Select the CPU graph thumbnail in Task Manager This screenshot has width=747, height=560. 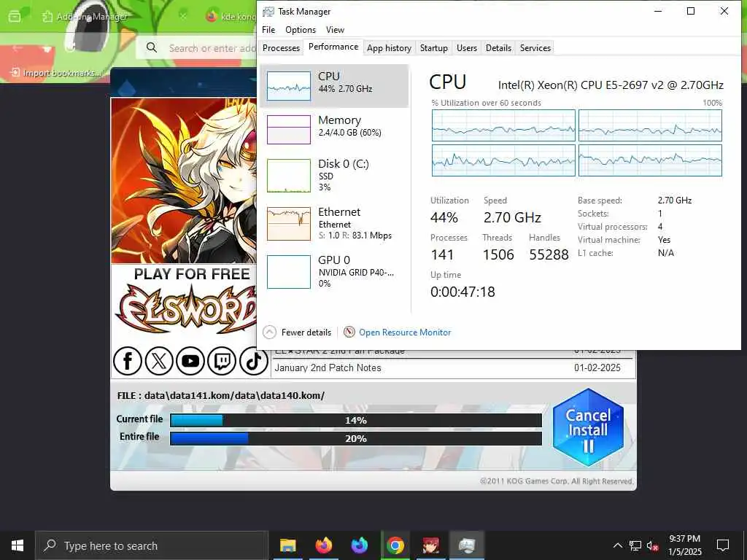(x=289, y=86)
